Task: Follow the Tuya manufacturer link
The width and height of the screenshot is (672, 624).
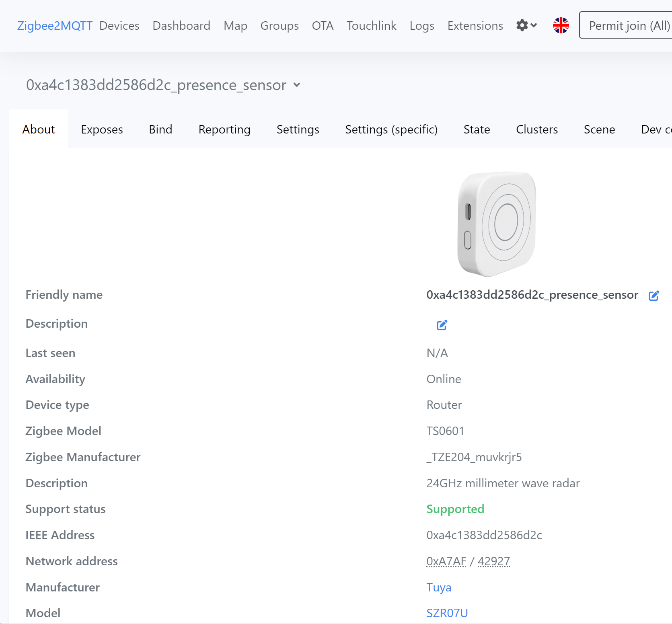Action: pos(439,587)
